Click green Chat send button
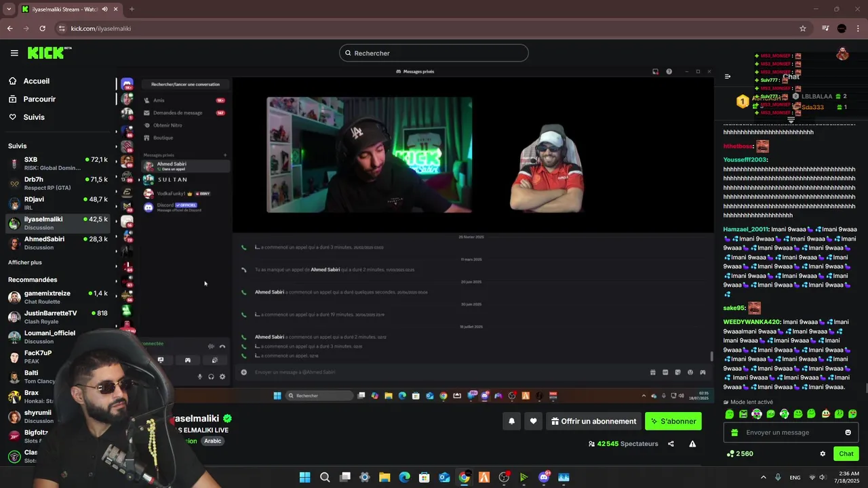Viewport: 868px width, 488px height. [846, 453]
